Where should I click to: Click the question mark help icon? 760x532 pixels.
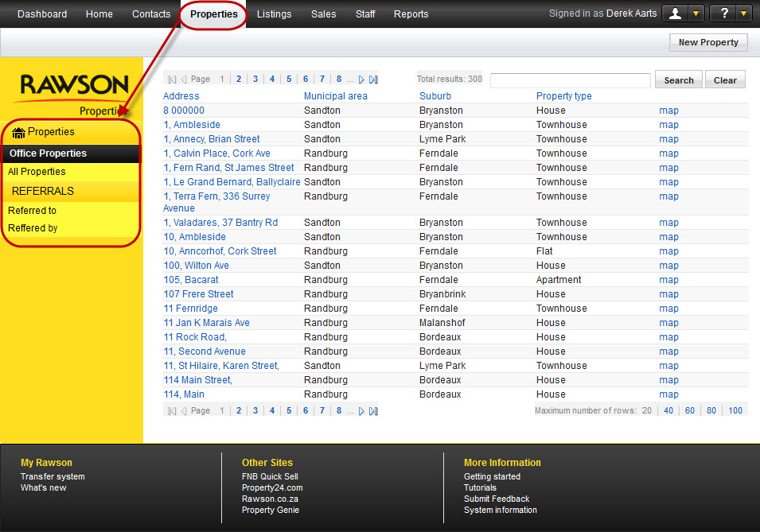(x=724, y=14)
